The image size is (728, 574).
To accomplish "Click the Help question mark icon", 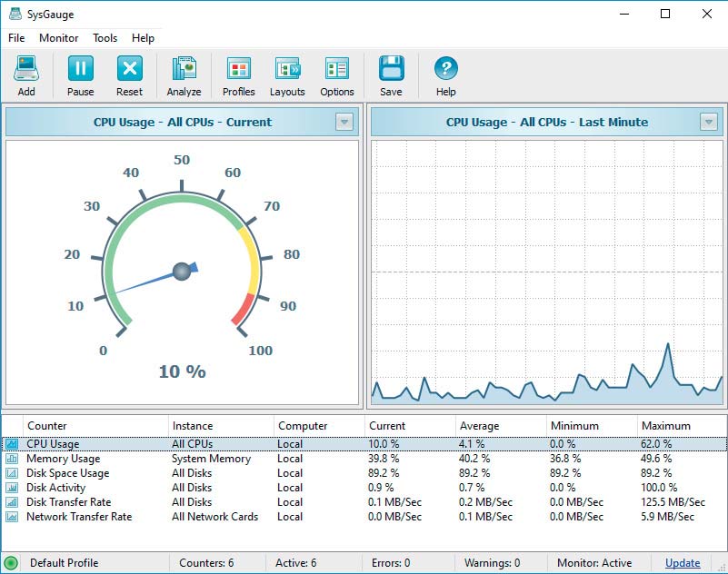I will [445, 69].
